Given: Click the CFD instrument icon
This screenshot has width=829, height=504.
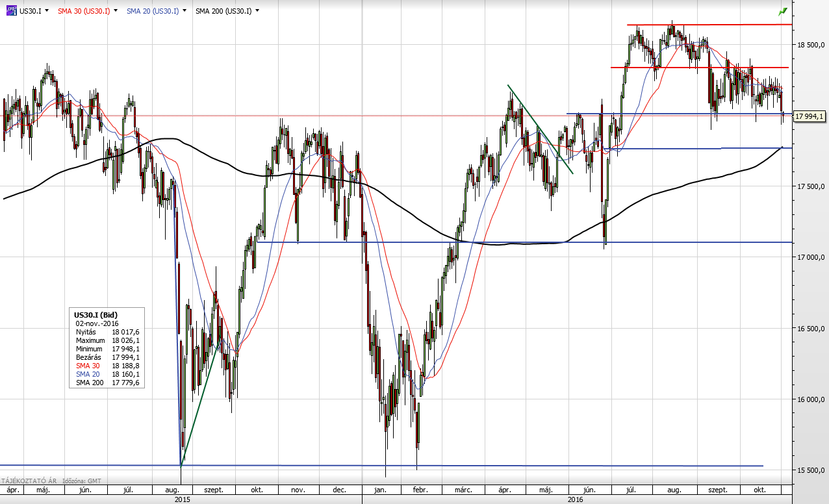Looking at the screenshot, I should pos(11,11).
